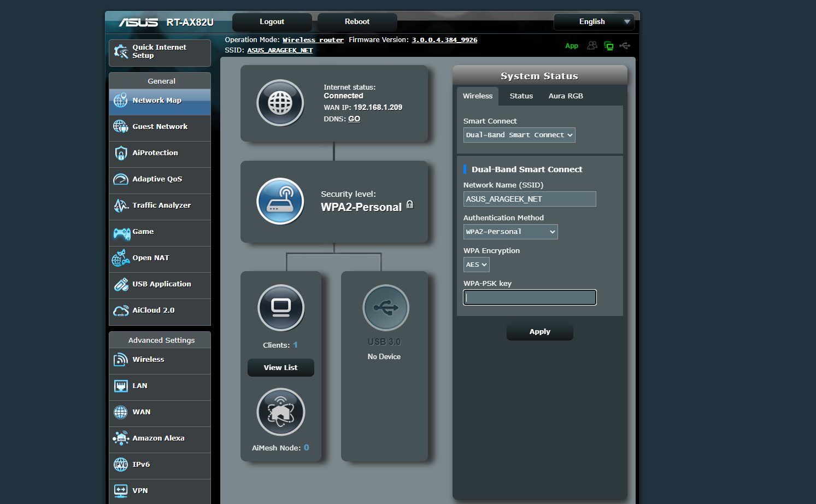Click the guest users status icon in header
Screen dimensions: 816x504
(592, 45)
